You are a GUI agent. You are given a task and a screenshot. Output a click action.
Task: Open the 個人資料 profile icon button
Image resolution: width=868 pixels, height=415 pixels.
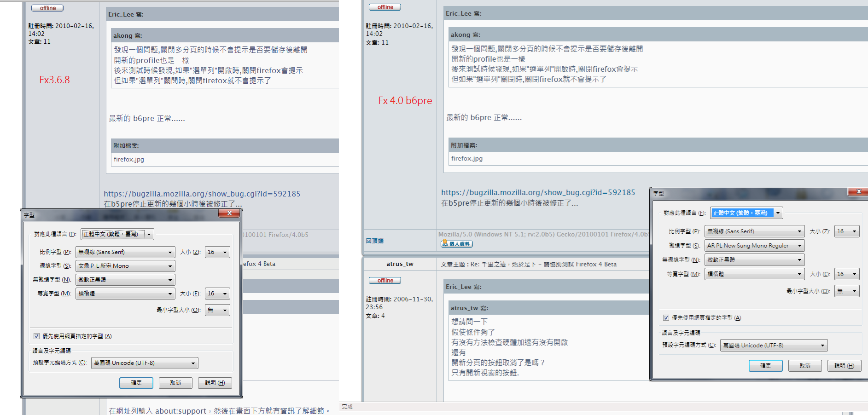457,244
